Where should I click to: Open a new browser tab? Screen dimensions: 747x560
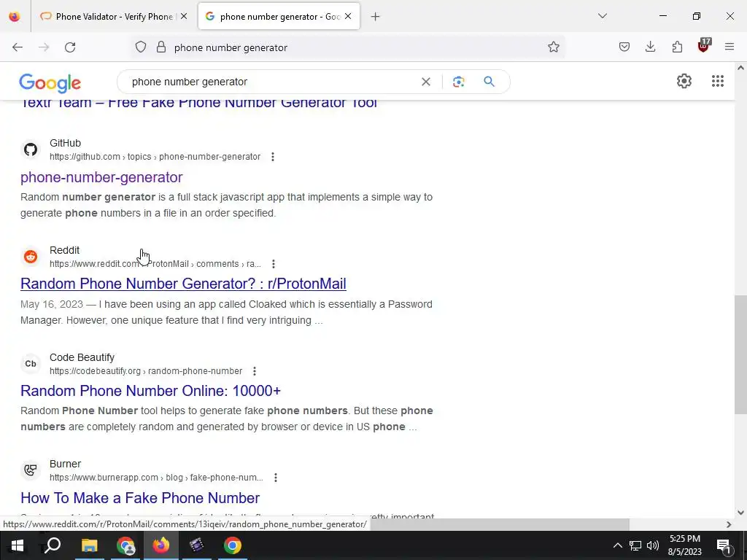tap(376, 17)
